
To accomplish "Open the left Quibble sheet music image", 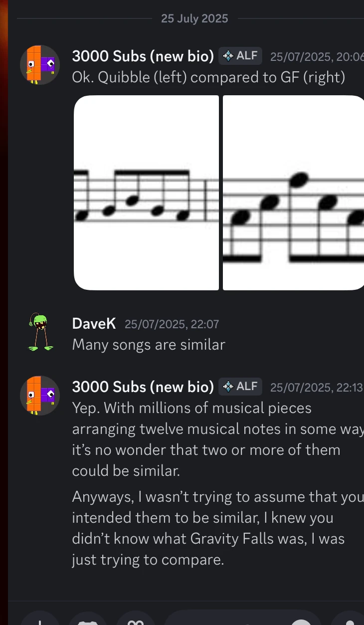I will tap(146, 193).
